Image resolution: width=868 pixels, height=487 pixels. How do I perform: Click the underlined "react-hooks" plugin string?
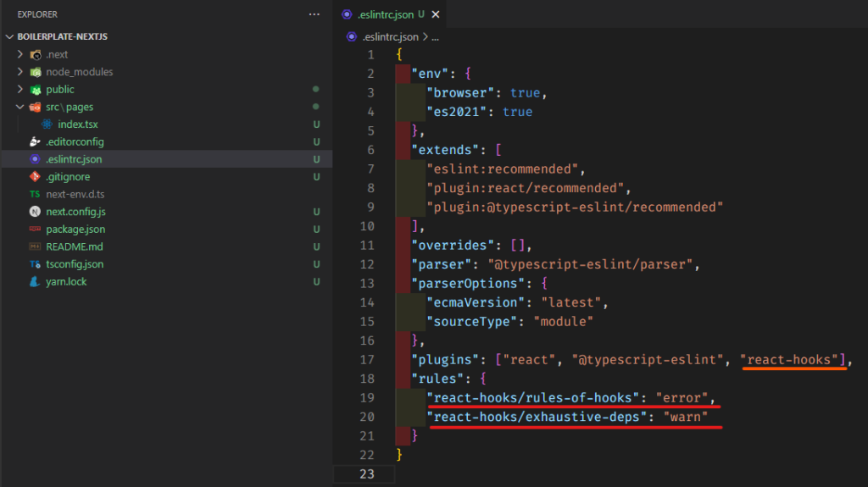coord(789,360)
